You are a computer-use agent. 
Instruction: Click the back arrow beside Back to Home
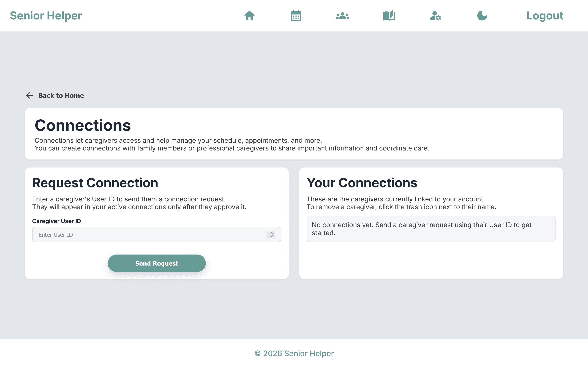click(29, 95)
